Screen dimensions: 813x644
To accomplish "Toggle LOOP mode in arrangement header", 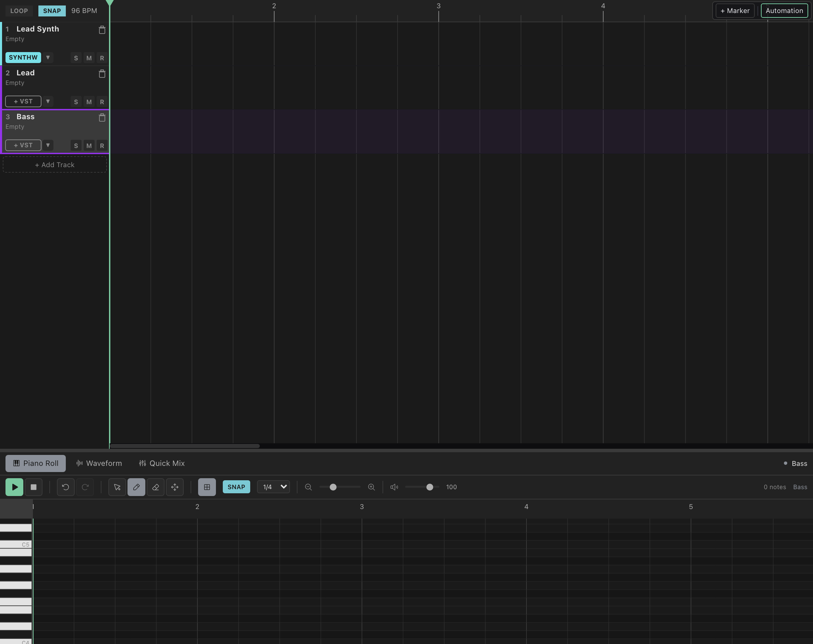I will tap(19, 11).
